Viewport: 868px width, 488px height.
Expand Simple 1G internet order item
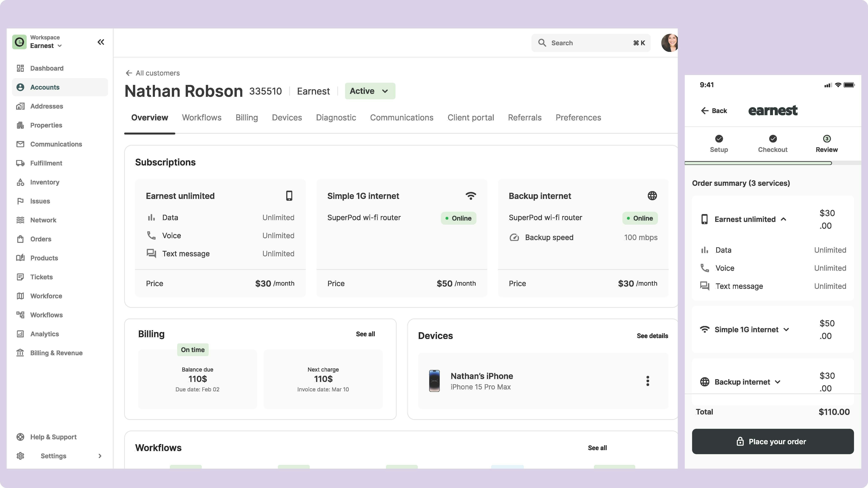pyautogui.click(x=786, y=329)
